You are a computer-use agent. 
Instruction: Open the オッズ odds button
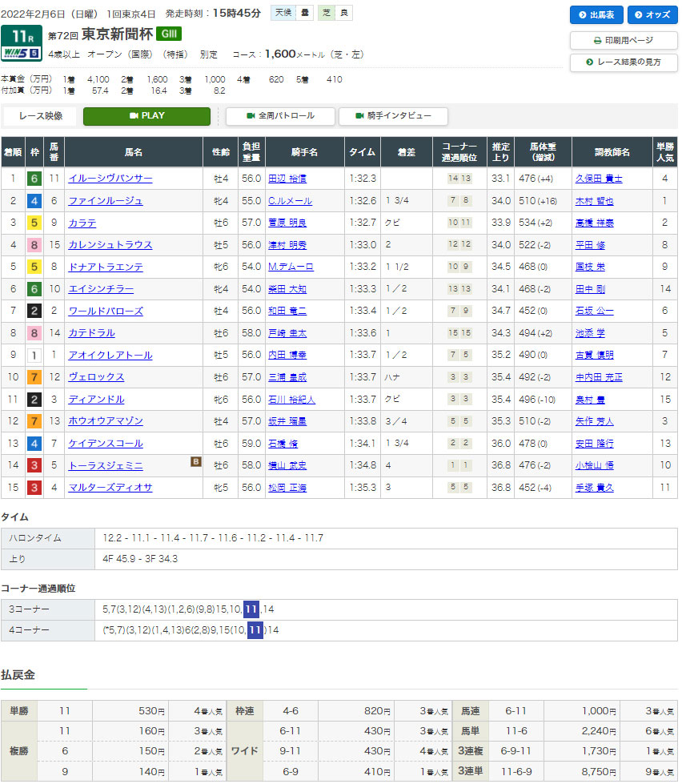click(652, 15)
